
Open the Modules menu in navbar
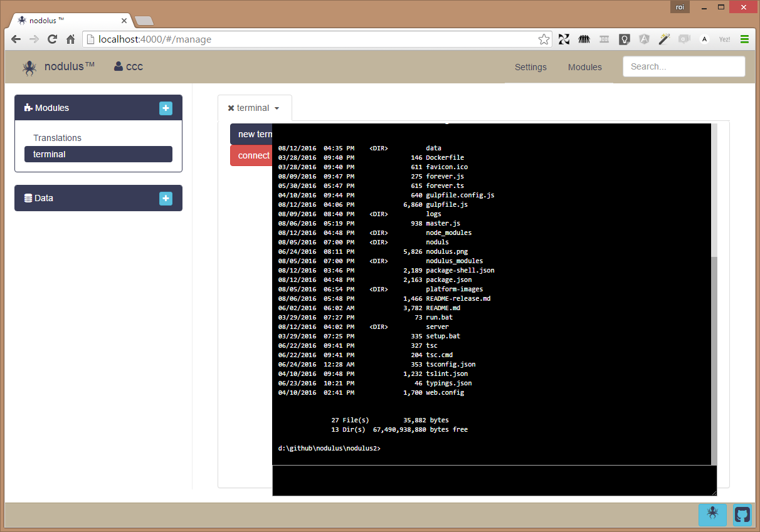[585, 67]
